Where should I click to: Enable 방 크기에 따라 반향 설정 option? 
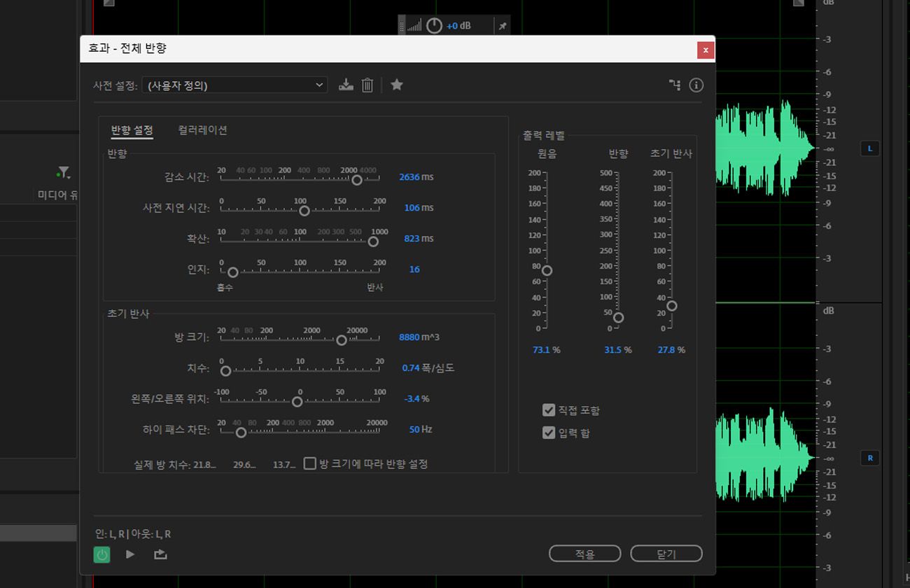(x=310, y=463)
